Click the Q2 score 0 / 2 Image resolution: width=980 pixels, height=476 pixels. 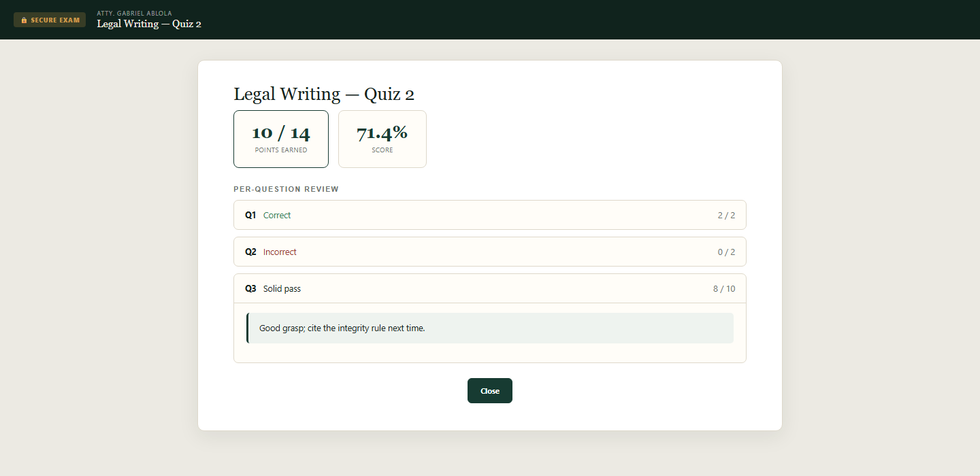(726, 252)
